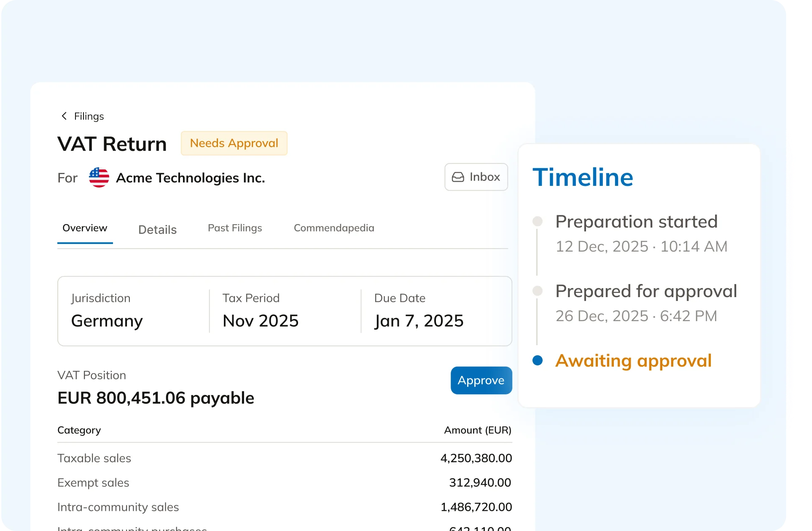Open the Inbox
The height and width of the screenshot is (531, 812).
[x=476, y=177]
